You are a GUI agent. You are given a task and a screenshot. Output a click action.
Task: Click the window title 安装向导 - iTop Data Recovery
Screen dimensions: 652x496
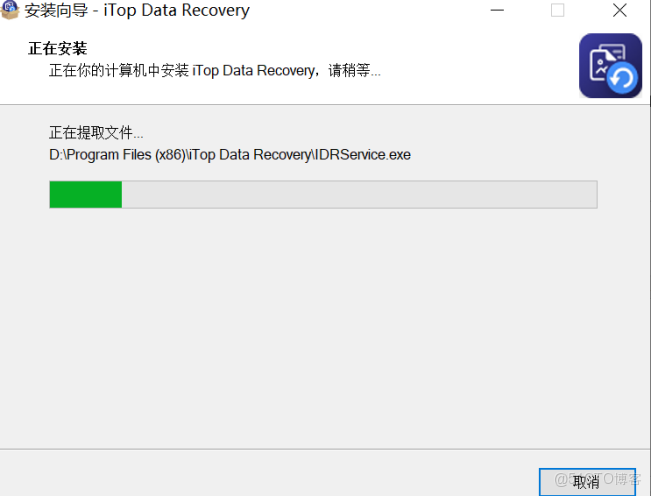point(137,10)
